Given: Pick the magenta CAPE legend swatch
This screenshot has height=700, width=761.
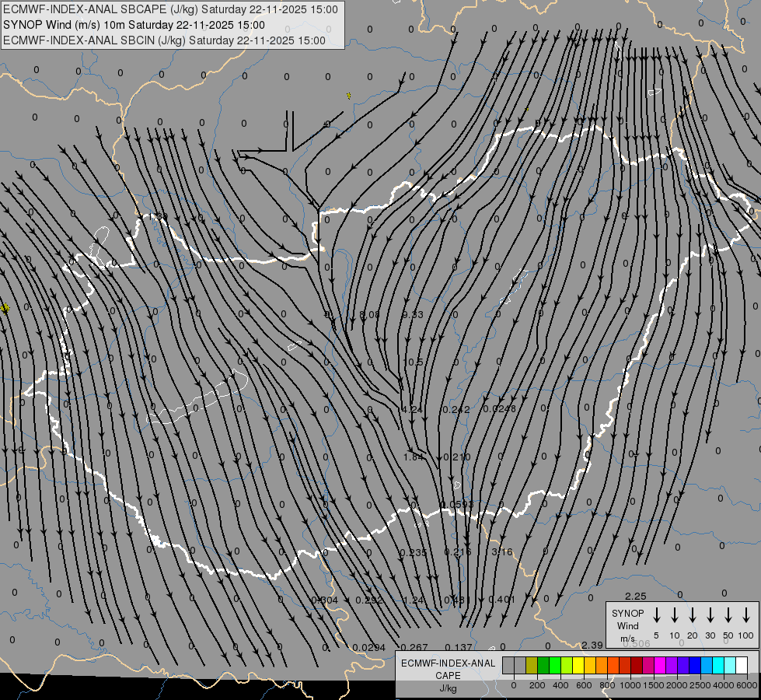Looking at the screenshot, I should (x=660, y=666).
